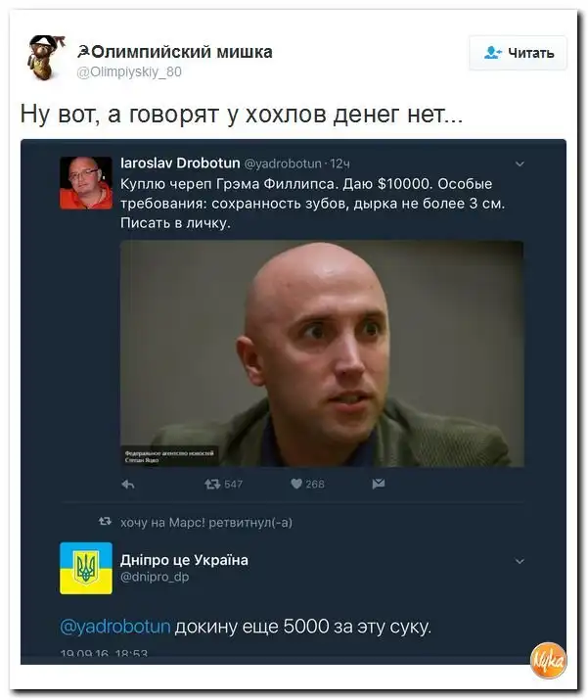Open the 12ч tweet timestamp
588x700 pixels.
tap(339, 163)
